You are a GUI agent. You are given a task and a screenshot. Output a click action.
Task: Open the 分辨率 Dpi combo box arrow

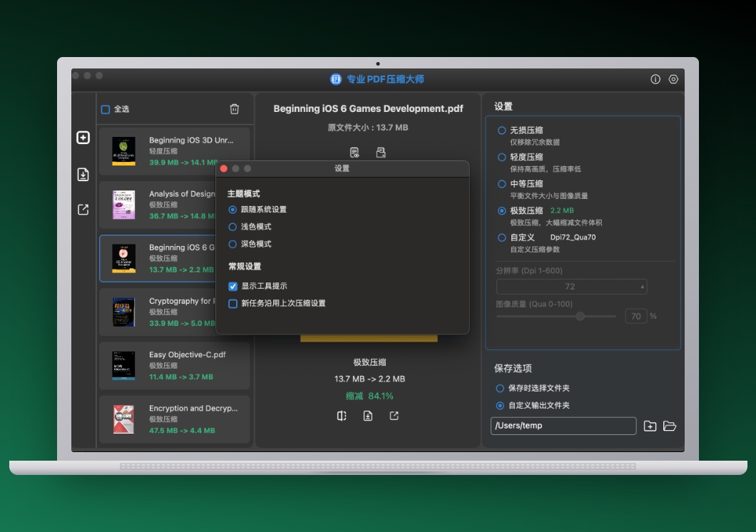[642, 287]
